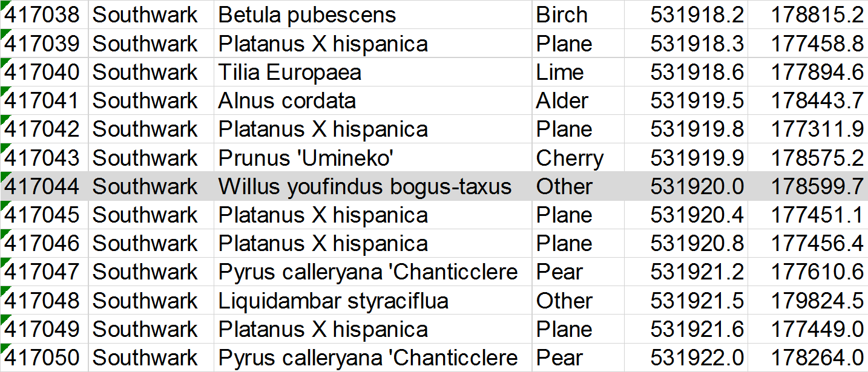Select northing value 178599.7
The width and height of the screenshot is (868, 372).
pos(817,186)
